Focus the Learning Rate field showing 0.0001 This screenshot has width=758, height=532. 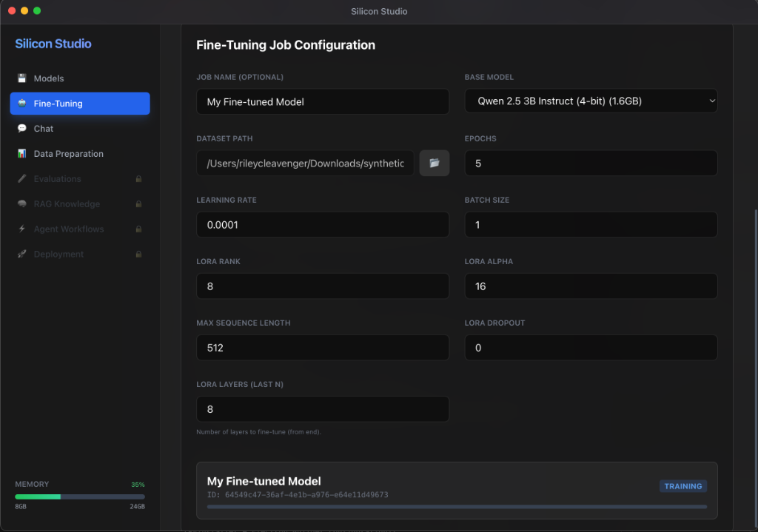coord(323,225)
